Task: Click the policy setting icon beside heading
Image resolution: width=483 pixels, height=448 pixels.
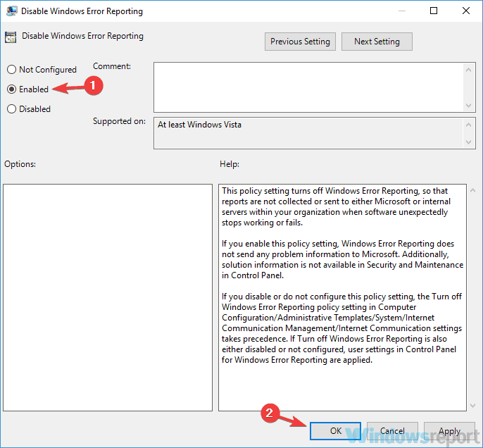Action: click(11, 37)
